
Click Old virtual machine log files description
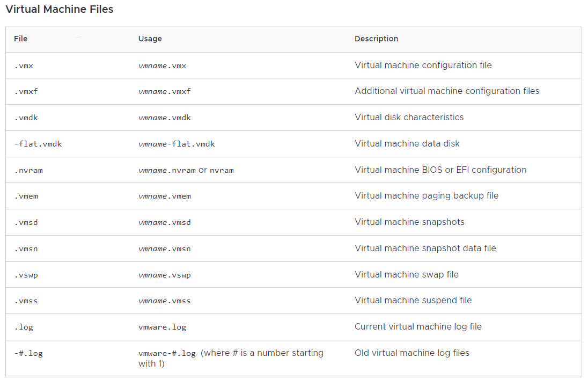click(411, 353)
